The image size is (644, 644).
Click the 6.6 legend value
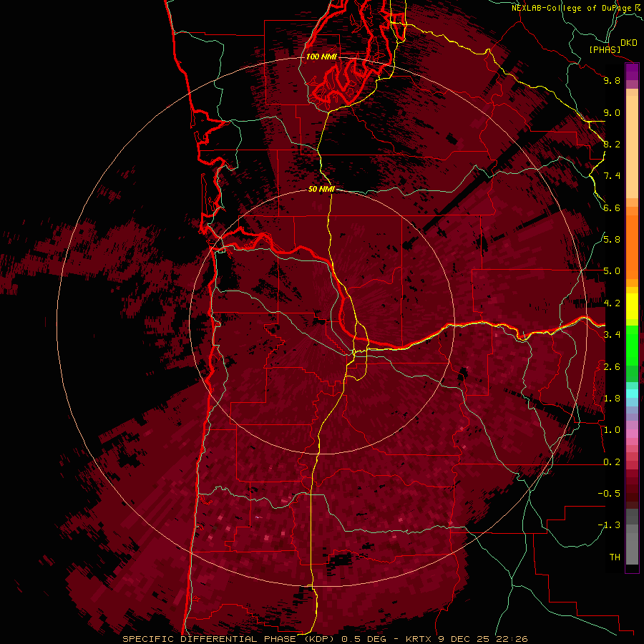coord(612,208)
